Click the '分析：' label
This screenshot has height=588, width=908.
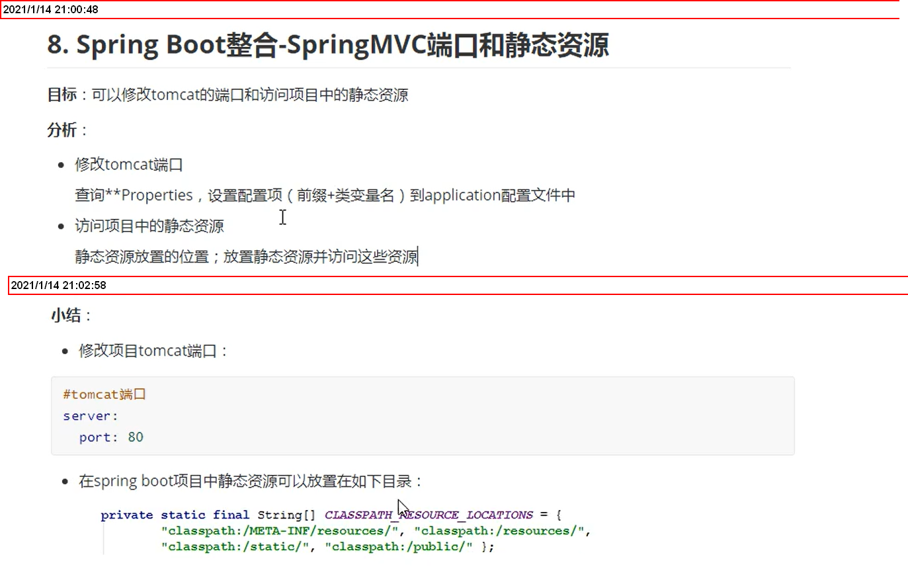point(67,130)
